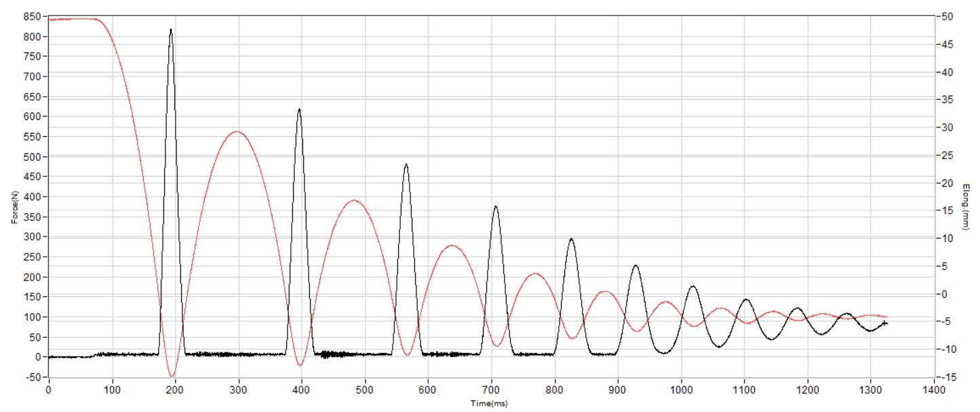Click the Elong.(mm) axis title on right
The image size is (980, 412).
tap(967, 205)
